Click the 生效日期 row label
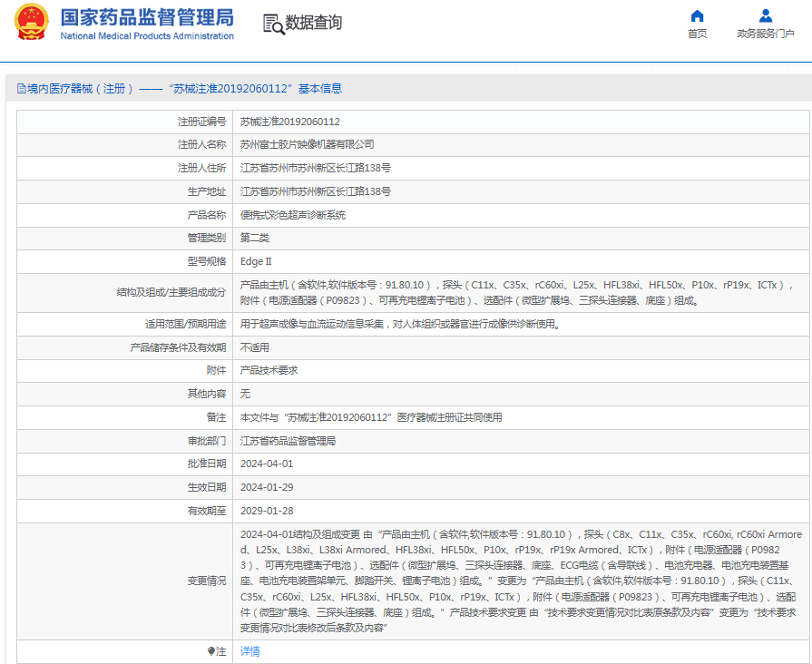 [x=207, y=487]
